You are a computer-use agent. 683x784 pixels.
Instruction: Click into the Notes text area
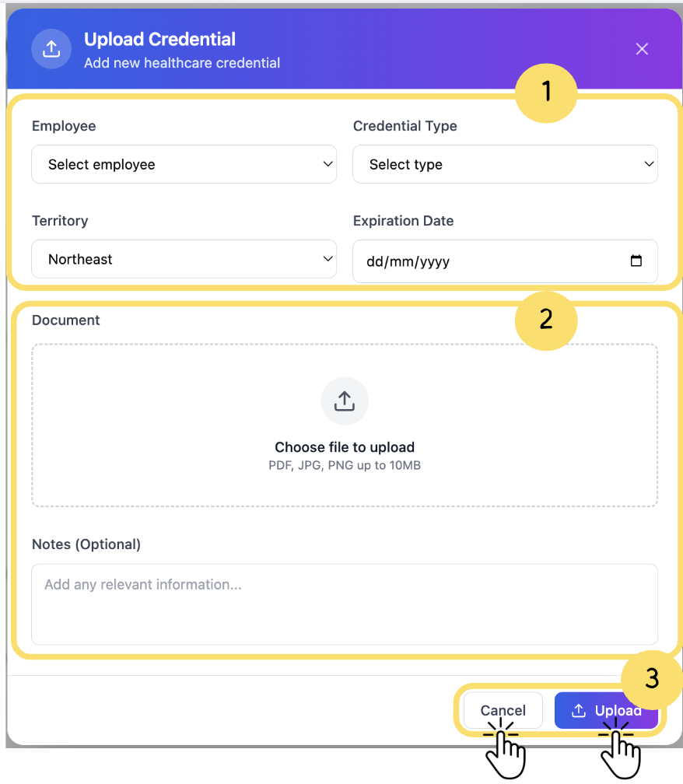tap(345, 604)
